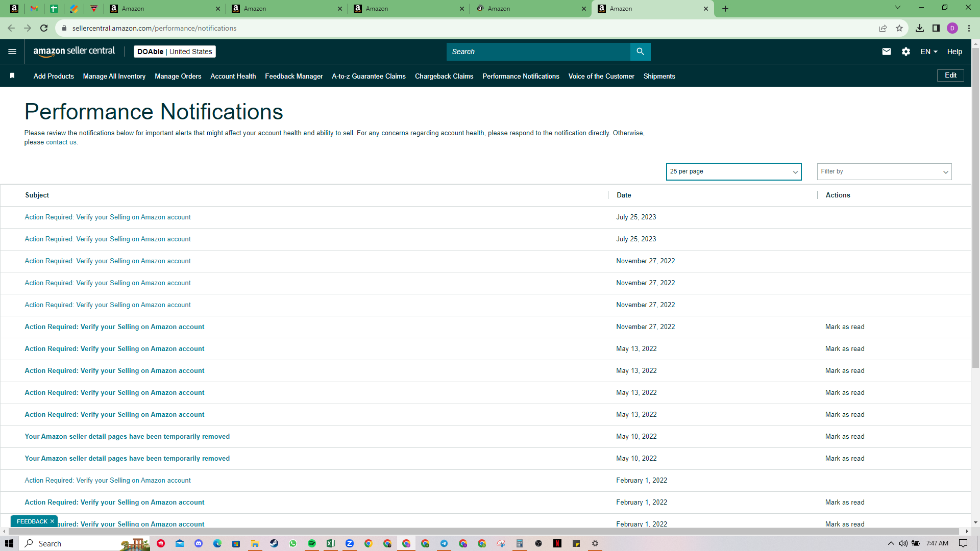Open the Add Products menu item
Screen dimensions: 980x551
54,76
